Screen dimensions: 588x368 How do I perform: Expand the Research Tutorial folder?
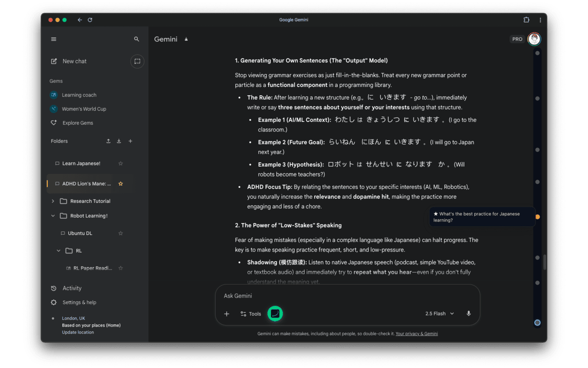(53, 201)
